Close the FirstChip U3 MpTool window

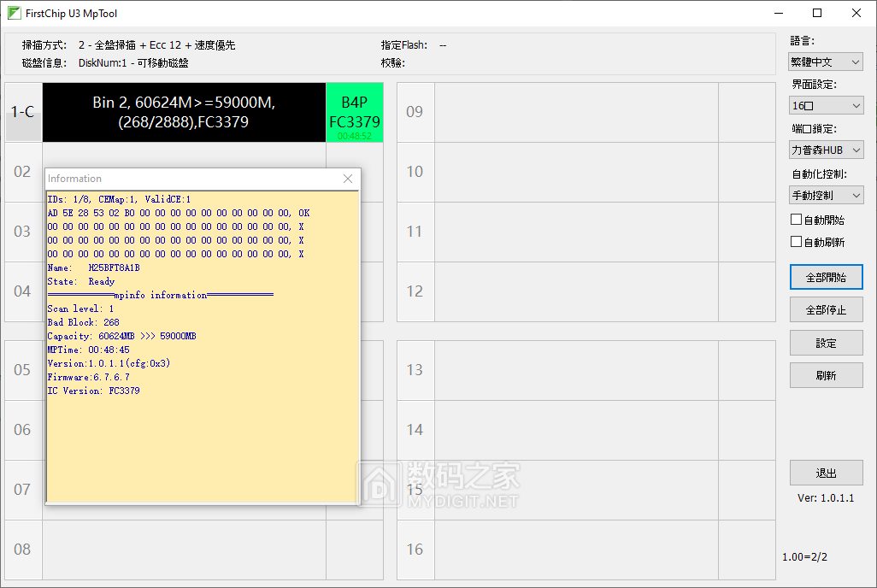(x=856, y=13)
